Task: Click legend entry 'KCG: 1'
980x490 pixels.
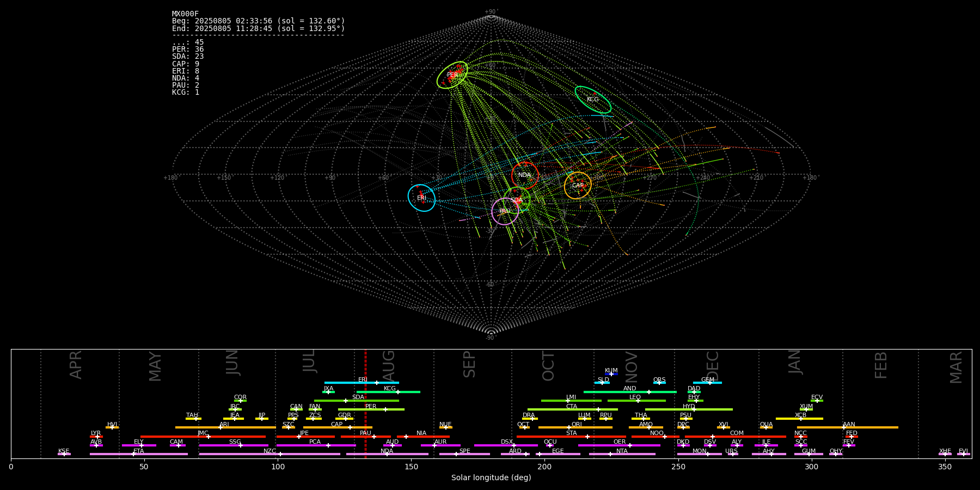Action: click(186, 92)
